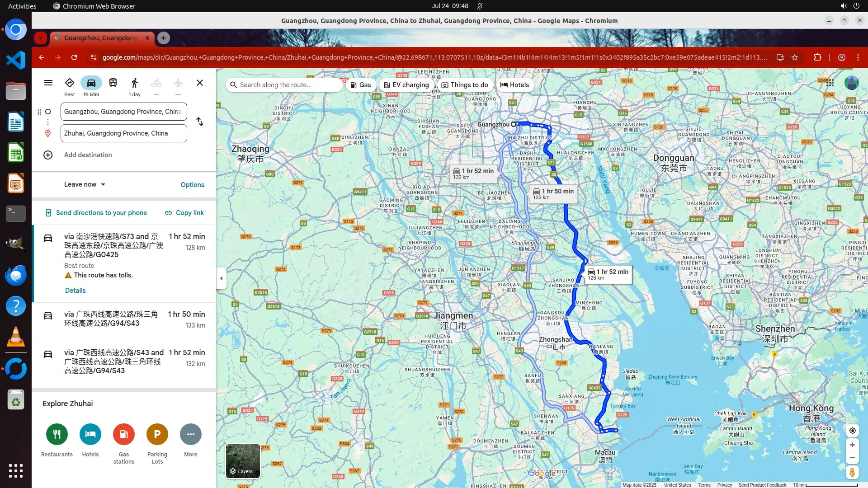The image size is (868, 488).
Task: Open the route Options link
Action: tap(192, 185)
